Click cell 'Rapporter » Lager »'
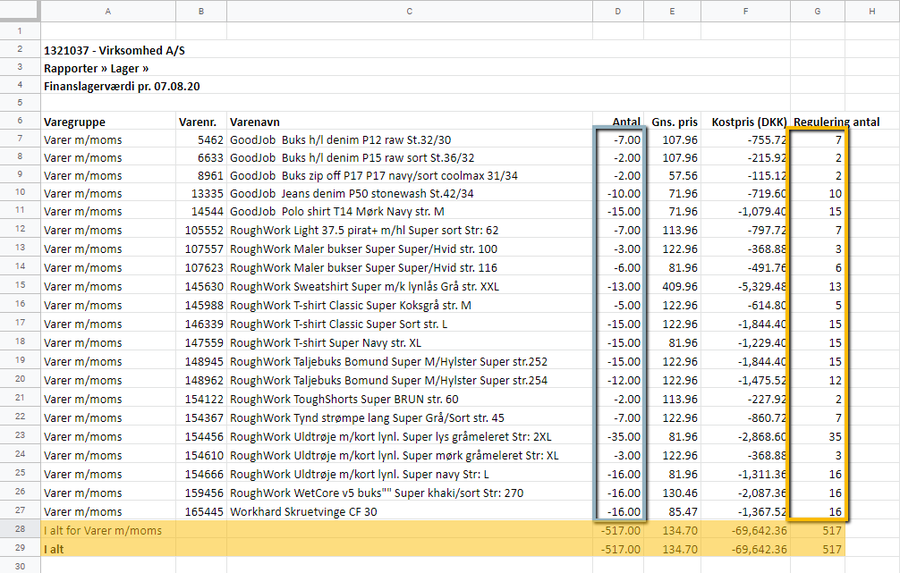This screenshot has width=900, height=573. pyautogui.click(x=96, y=68)
